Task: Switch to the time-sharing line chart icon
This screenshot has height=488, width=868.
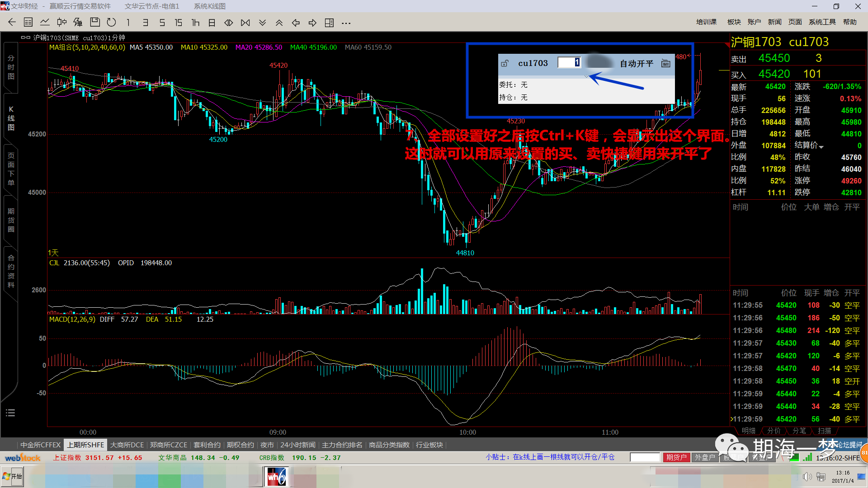Action: point(45,23)
